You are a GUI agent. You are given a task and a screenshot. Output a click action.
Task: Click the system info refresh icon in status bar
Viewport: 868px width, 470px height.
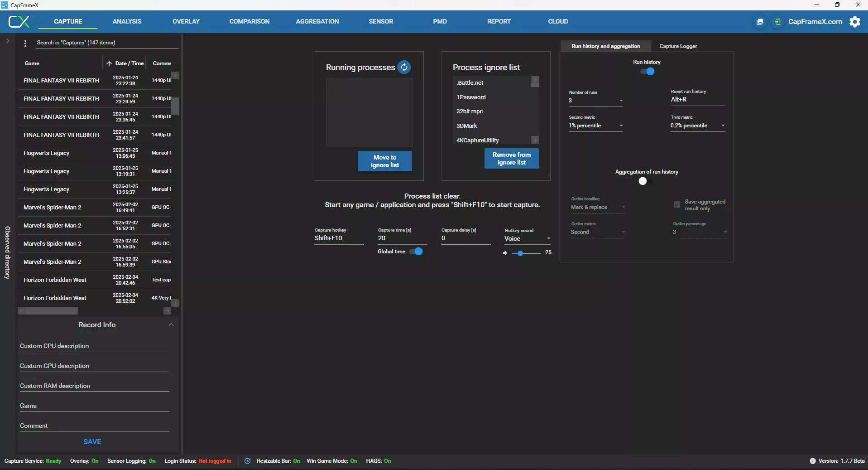pos(247,461)
